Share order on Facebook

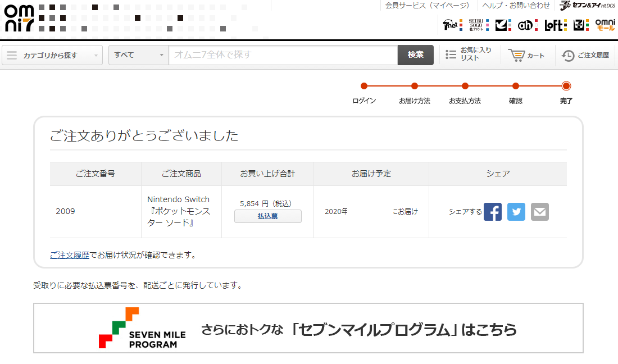(x=493, y=212)
